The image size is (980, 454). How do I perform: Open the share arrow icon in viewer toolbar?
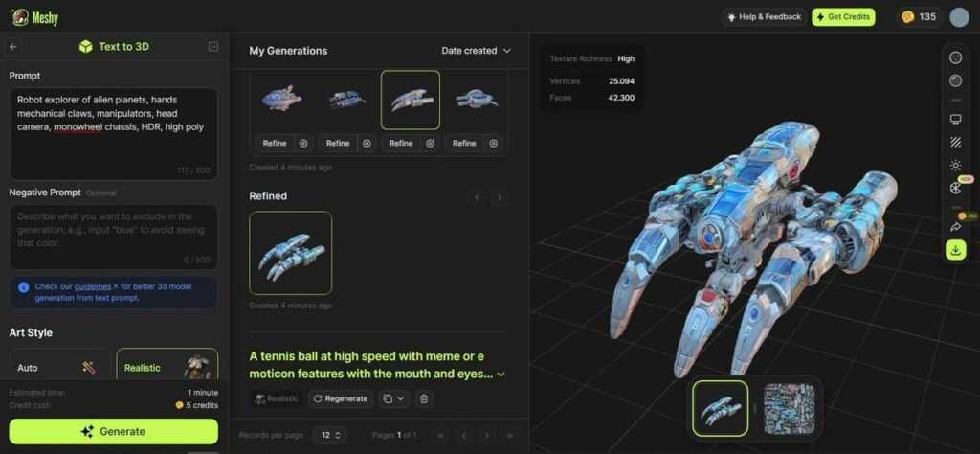click(955, 227)
